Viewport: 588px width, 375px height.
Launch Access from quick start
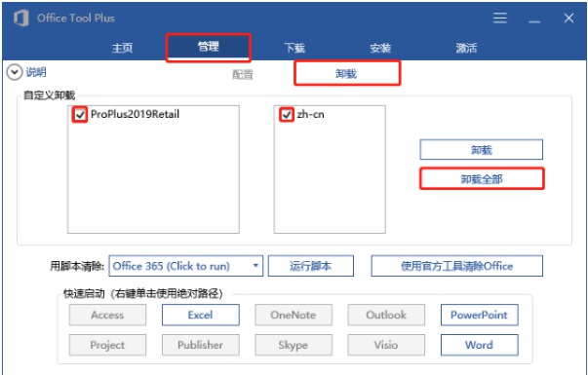click(x=107, y=315)
